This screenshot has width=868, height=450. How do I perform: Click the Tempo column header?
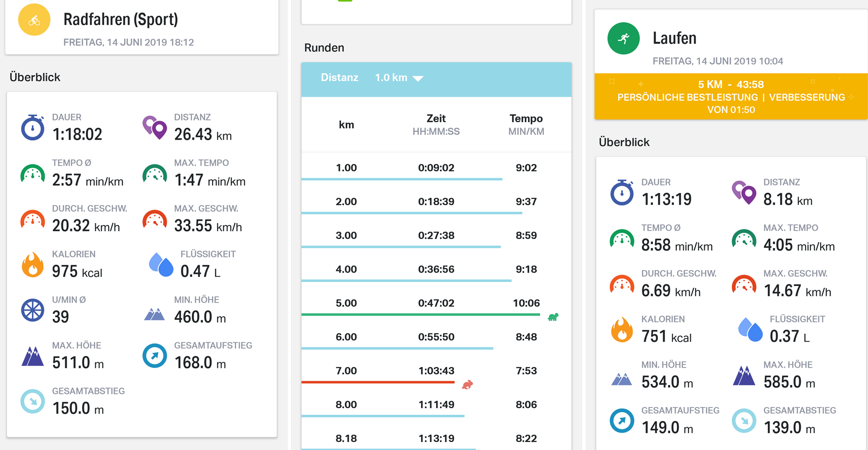526,124
